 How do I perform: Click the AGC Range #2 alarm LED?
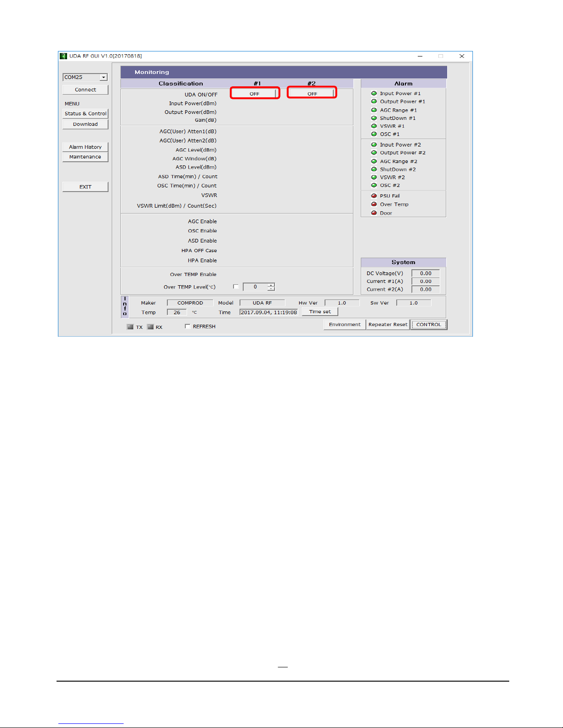coord(374,161)
